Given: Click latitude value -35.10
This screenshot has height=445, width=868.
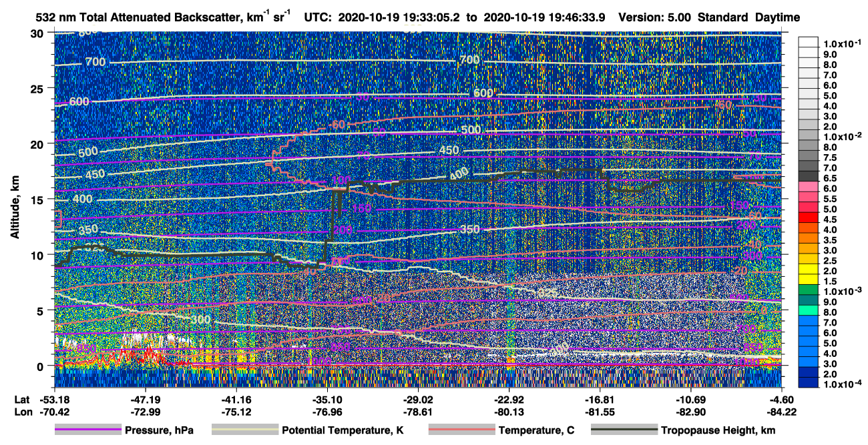Looking at the screenshot, I should pyautogui.click(x=327, y=400).
